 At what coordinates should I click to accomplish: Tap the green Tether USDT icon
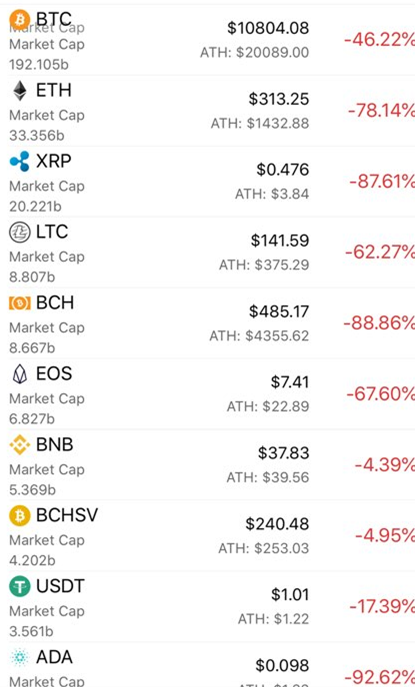coord(20,587)
